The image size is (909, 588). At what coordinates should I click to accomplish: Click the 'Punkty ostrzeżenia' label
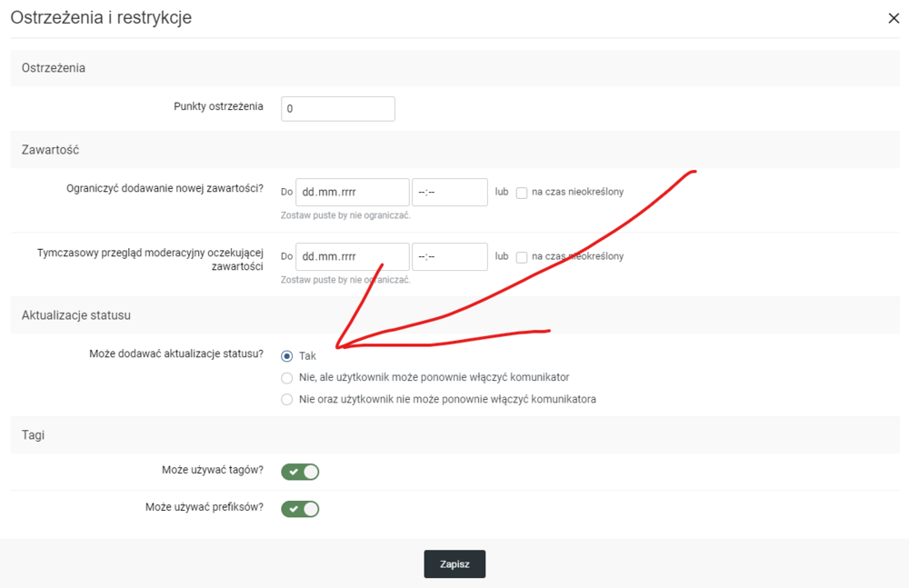pos(218,107)
